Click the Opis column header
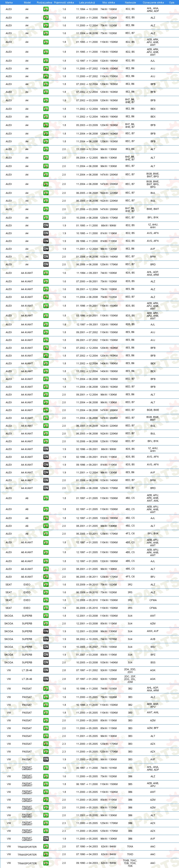This screenshot has width=179, height=868. click(x=172, y=2)
